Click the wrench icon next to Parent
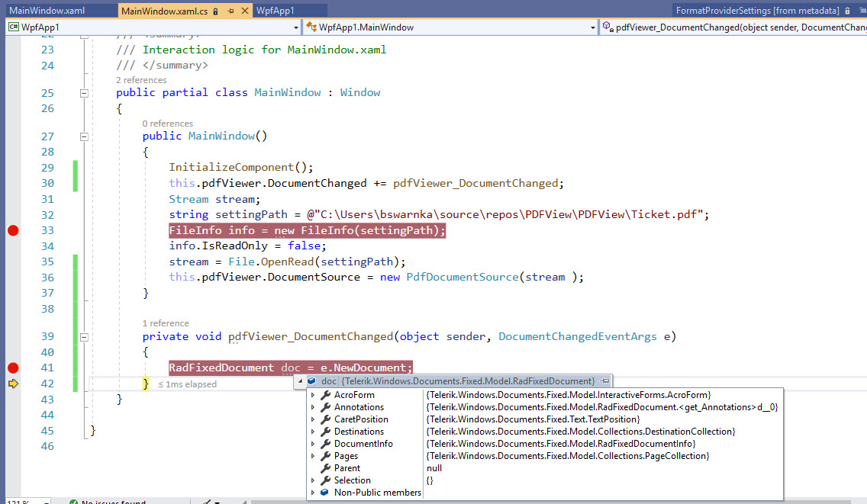 click(326, 468)
